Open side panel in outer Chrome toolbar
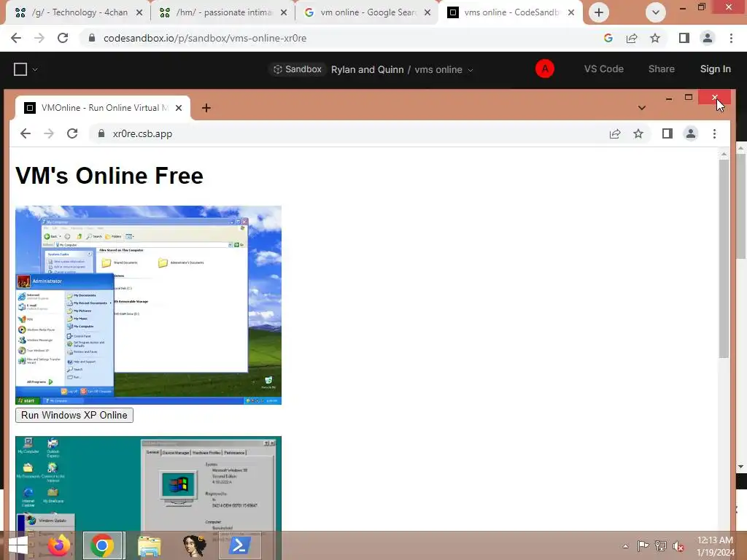The image size is (747, 560). coord(684,38)
